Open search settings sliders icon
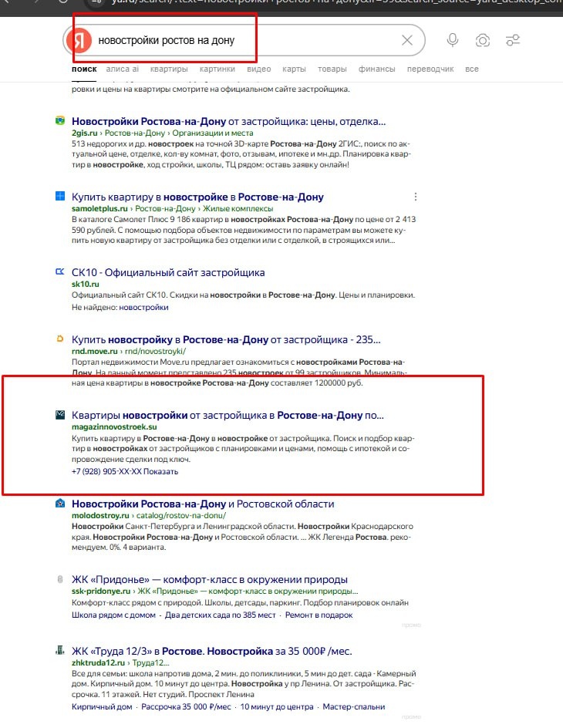 513,40
